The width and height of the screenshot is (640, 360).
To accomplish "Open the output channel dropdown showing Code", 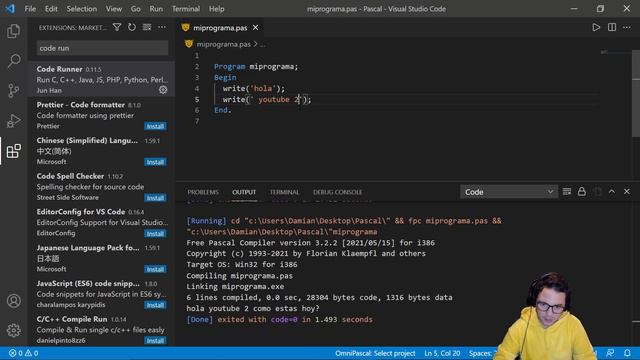I will coord(509,192).
